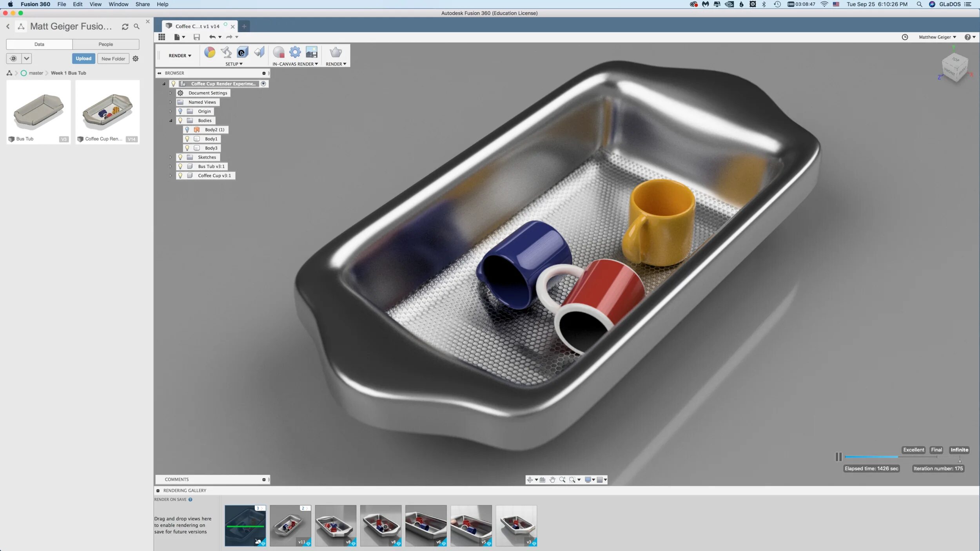Open the Window menu
Viewport: 980px width, 551px height.
[118, 4]
